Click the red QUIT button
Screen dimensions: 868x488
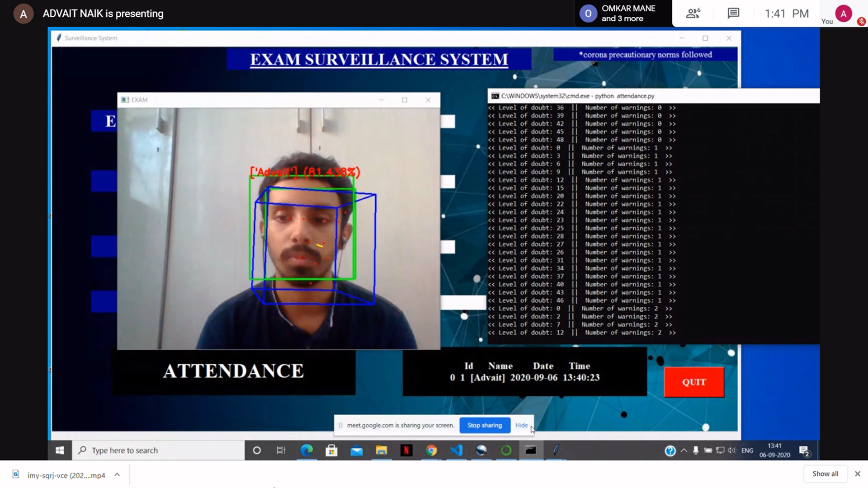[693, 382]
